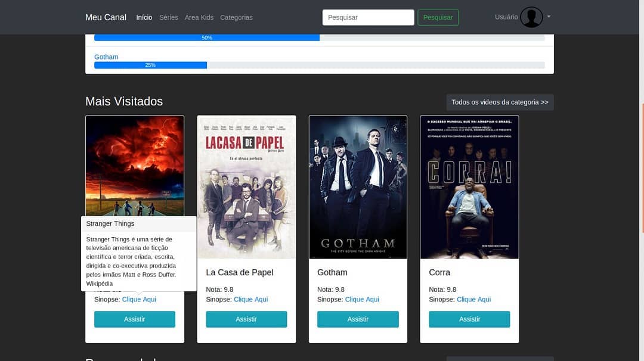Click the Mais Visitados heading

click(124, 101)
